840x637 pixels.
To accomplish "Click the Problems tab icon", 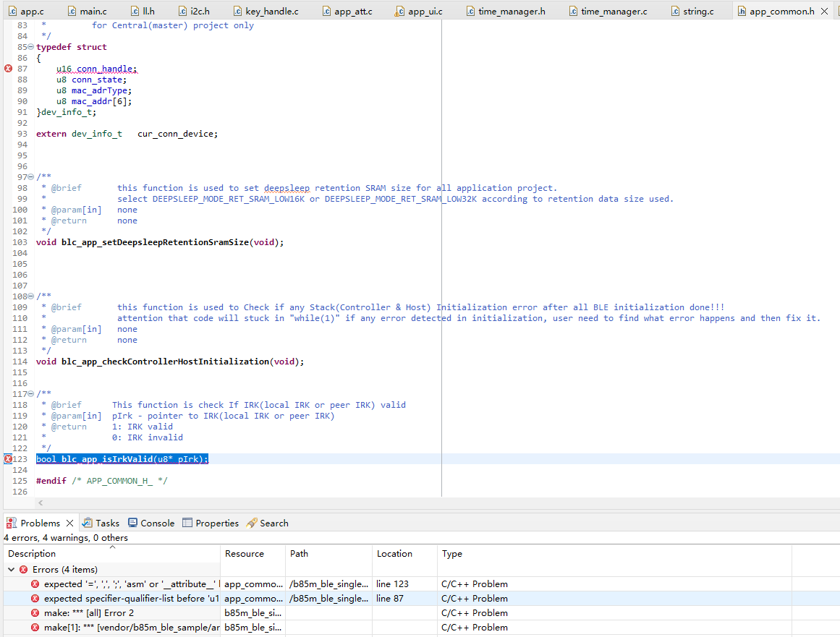I will (12, 523).
